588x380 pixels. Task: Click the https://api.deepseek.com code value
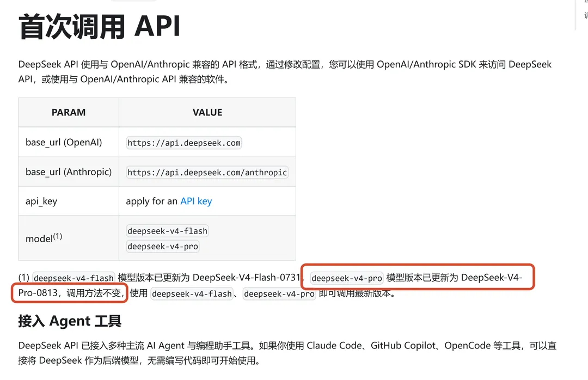click(x=184, y=143)
